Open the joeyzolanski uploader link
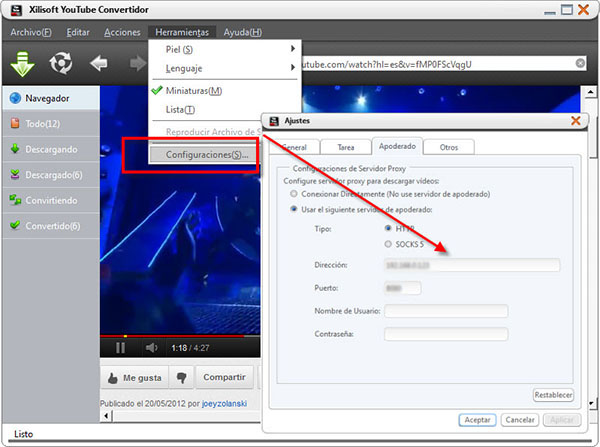 (224, 403)
